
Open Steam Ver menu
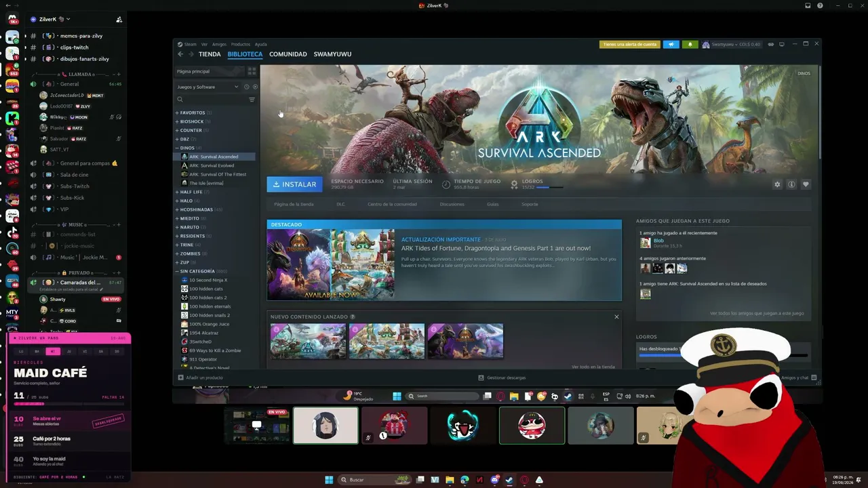point(204,45)
